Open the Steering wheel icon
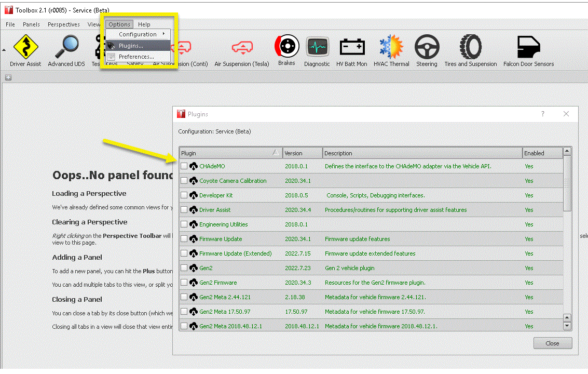 click(x=427, y=47)
